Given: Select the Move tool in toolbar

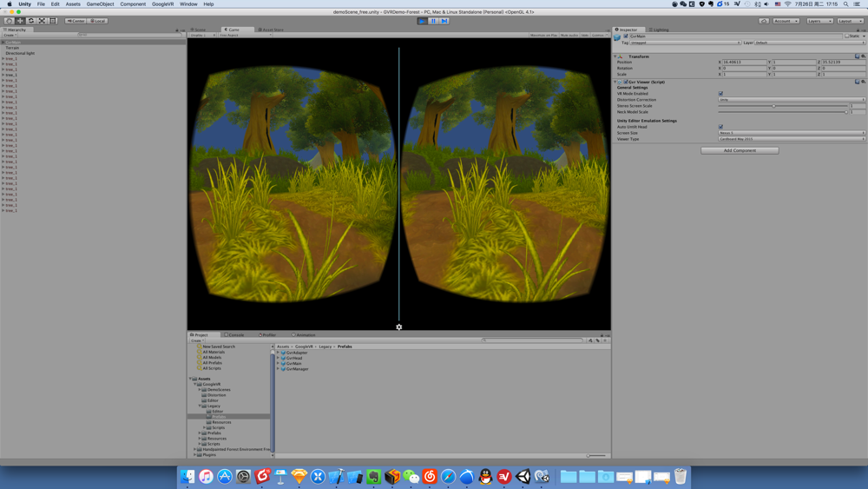Looking at the screenshot, I should 20,21.
